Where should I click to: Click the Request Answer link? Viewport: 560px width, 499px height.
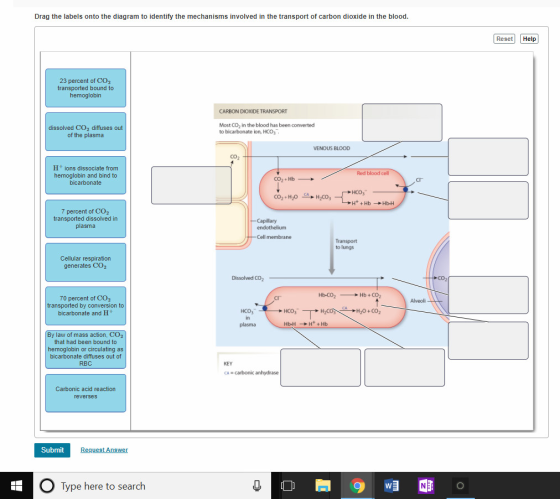pyautogui.click(x=104, y=450)
